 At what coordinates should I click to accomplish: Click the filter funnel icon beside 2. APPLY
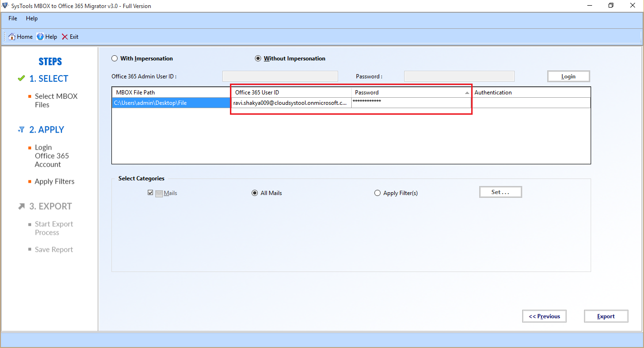pos(21,129)
